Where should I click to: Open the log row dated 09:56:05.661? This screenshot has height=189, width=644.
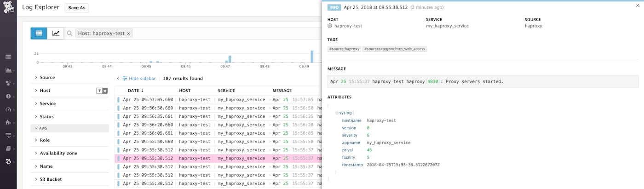(x=218, y=133)
